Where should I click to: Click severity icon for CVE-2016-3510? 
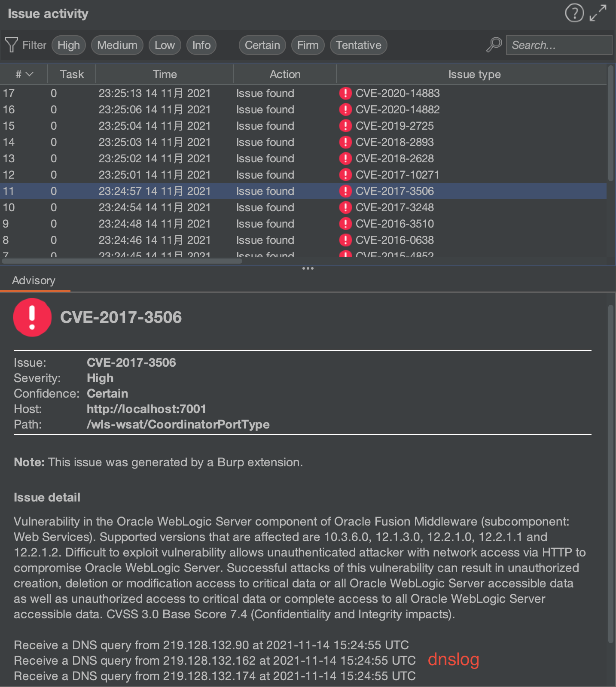(x=345, y=224)
